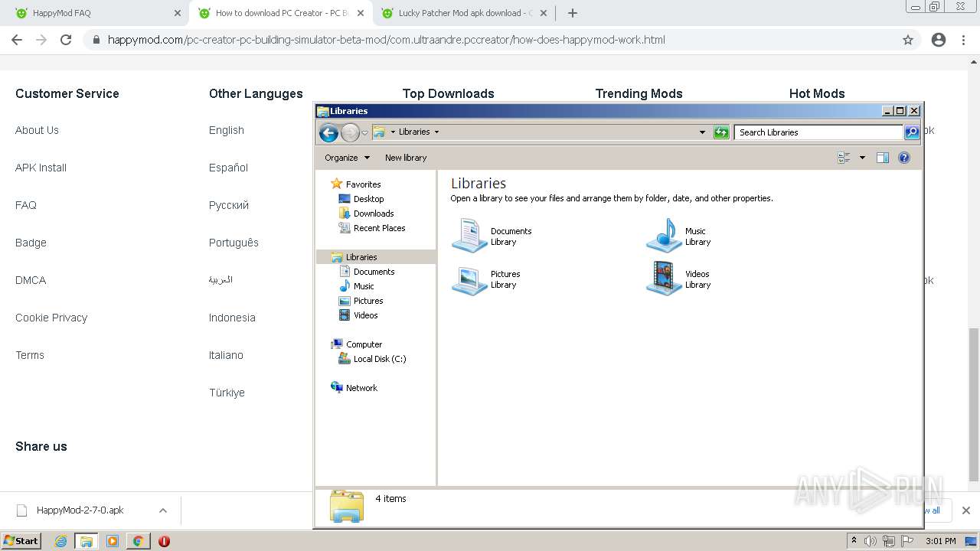Click the Chrome address bar URL

[387, 40]
